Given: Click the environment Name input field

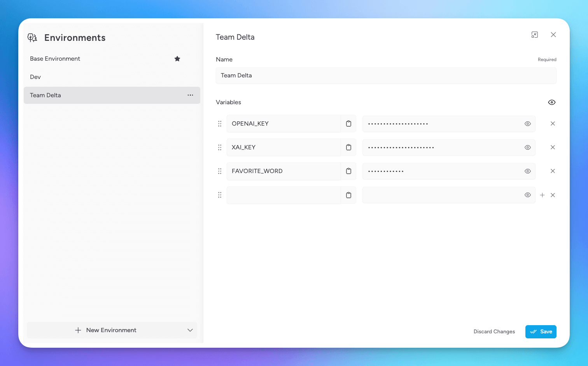Looking at the screenshot, I should [x=386, y=75].
